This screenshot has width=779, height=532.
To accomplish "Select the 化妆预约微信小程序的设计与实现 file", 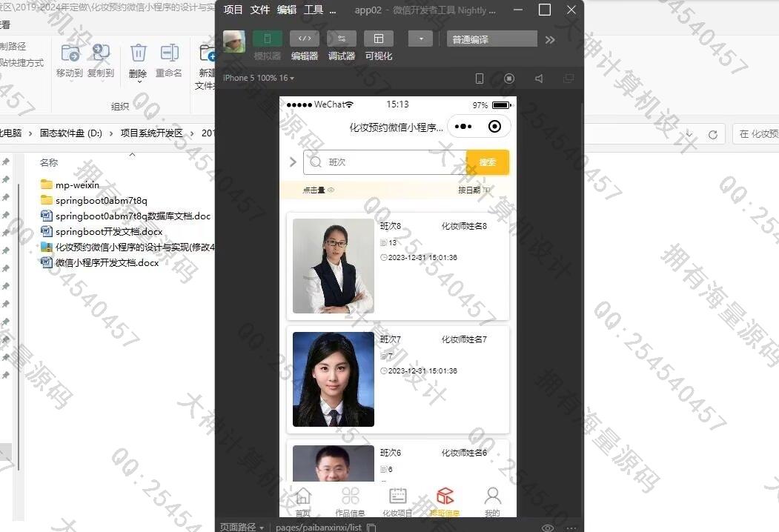I will coord(127,247).
